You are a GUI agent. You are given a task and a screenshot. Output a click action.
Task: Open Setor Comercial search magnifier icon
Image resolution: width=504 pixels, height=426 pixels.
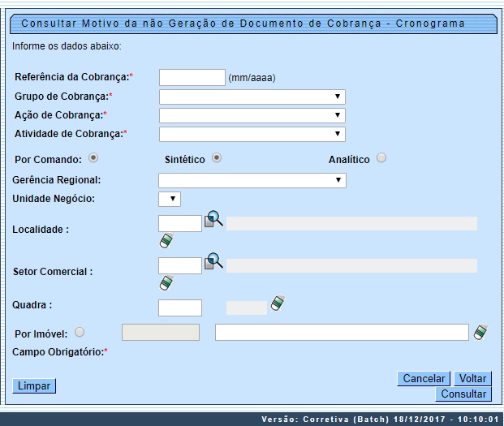click(214, 261)
